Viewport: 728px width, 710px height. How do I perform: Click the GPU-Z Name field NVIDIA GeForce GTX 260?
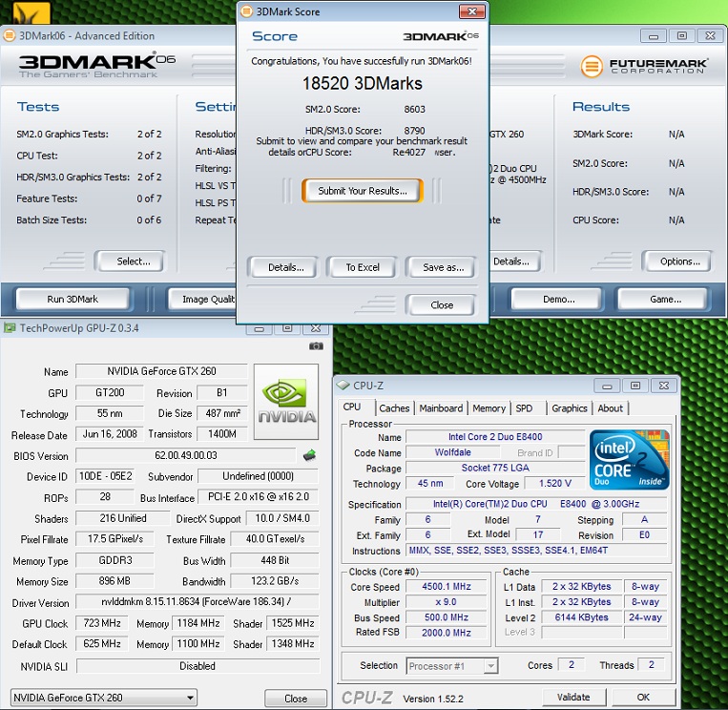(161, 371)
